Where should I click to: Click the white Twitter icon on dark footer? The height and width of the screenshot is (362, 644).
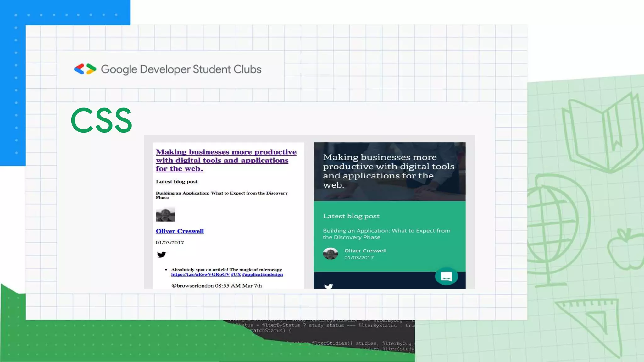328,286
